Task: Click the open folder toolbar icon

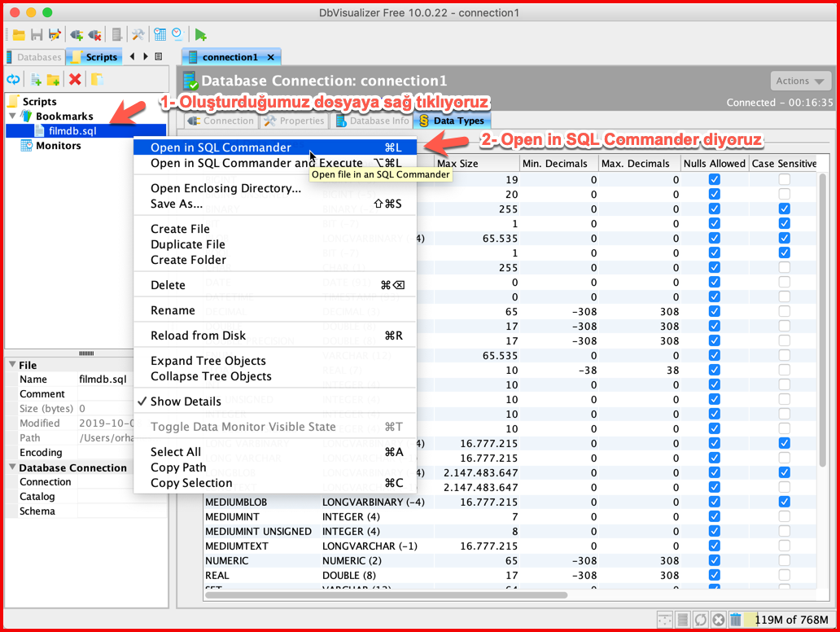Action: click(x=19, y=35)
